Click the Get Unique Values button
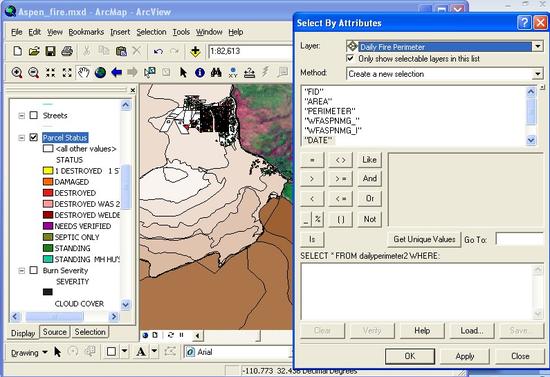 [424, 240]
